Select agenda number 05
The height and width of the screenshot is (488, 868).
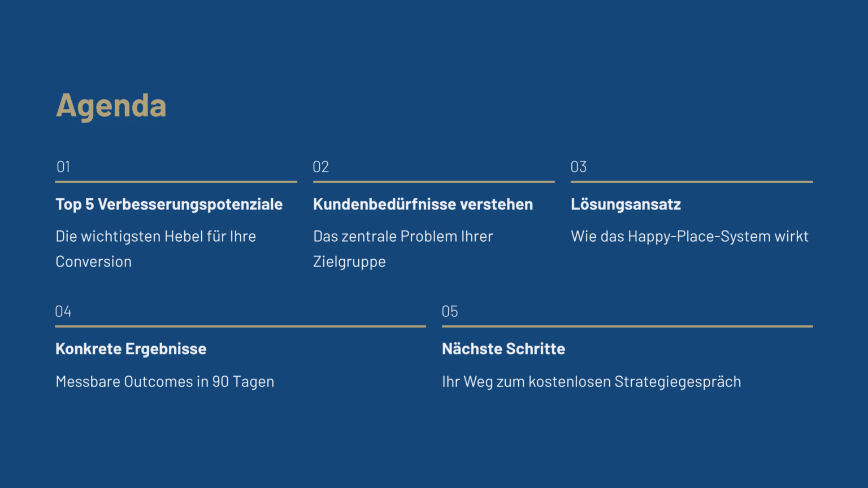pos(450,311)
